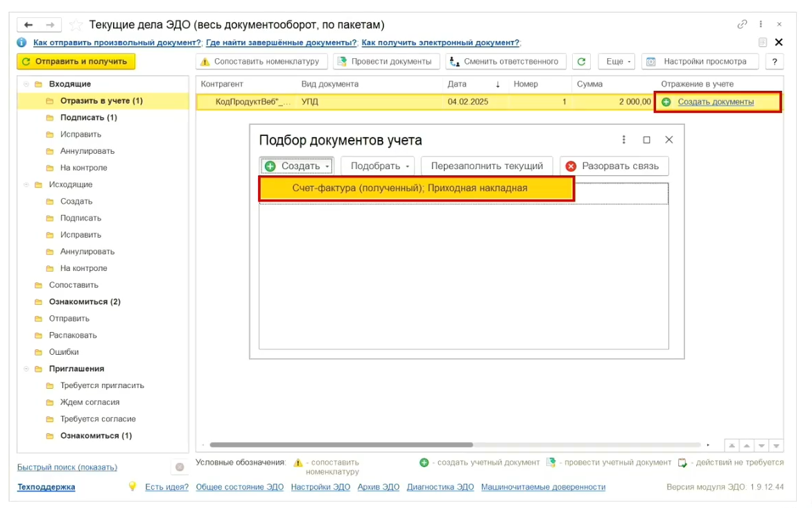The image size is (812, 508).
Task: Click the Разорвать связь button
Action: click(x=614, y=166)
